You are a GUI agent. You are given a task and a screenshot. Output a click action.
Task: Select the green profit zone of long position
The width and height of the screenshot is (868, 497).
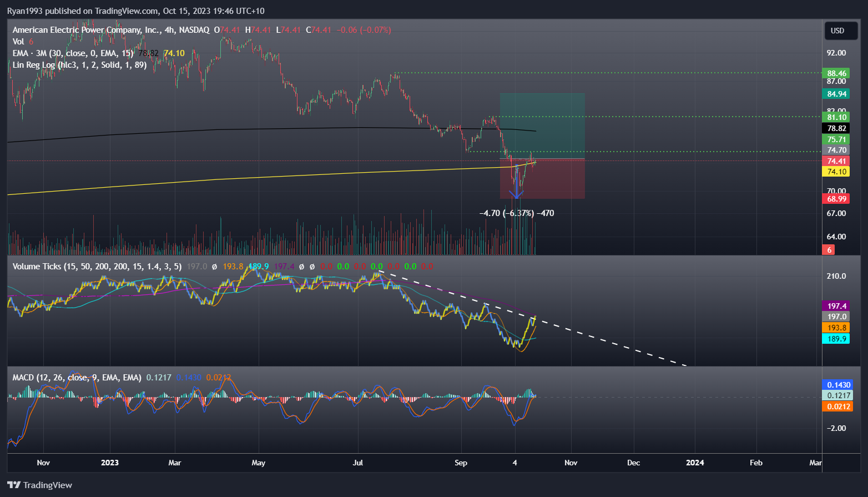coord(542,126)
